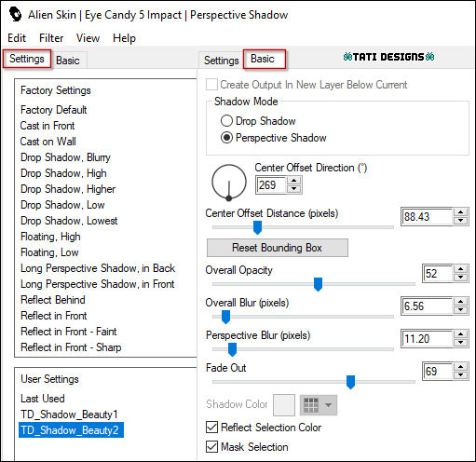
Task: Open the shadow color grid palette icon
Action: pyautogui.click(x=311, y=405)
